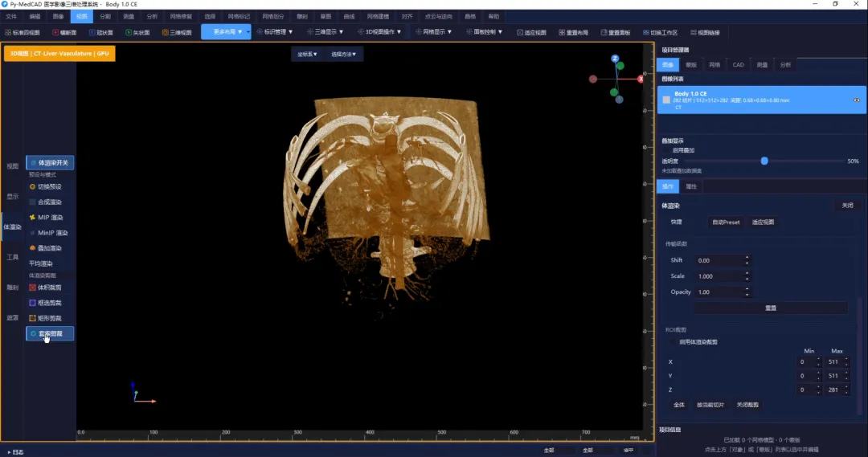Open 标识管理 dropdown
The height and width of the screenshot is (457, 868).
tap(275, 32)
